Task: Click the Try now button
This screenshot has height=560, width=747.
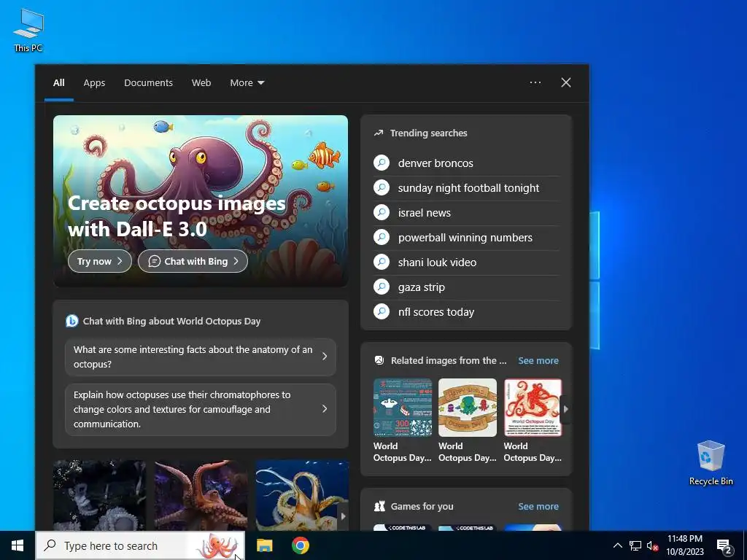Action: (99, 261)
